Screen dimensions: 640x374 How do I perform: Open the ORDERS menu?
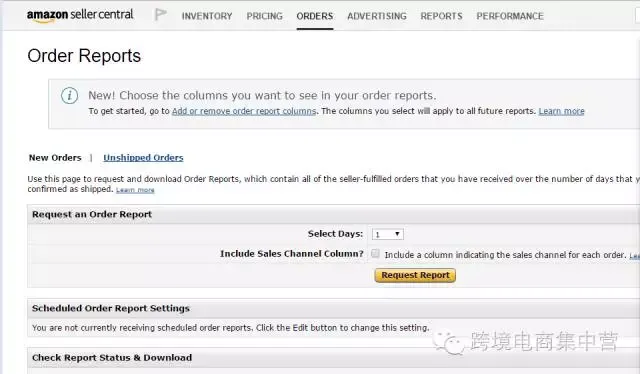pyautogui.click(x=315, y=16)
